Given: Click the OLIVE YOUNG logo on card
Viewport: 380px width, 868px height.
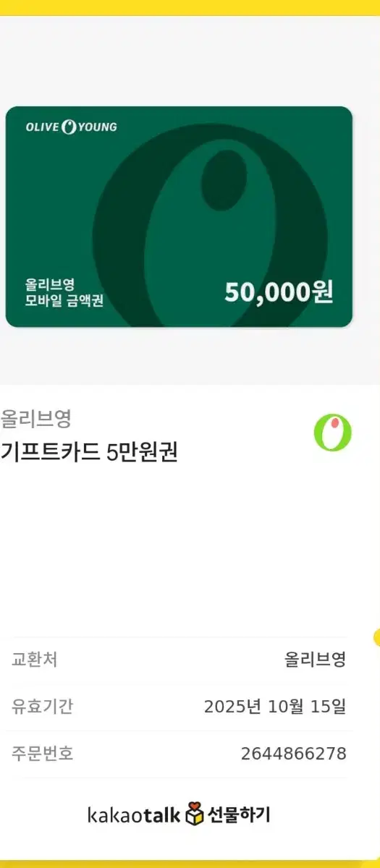Looking at the screenshot, I should click(71, 127).
